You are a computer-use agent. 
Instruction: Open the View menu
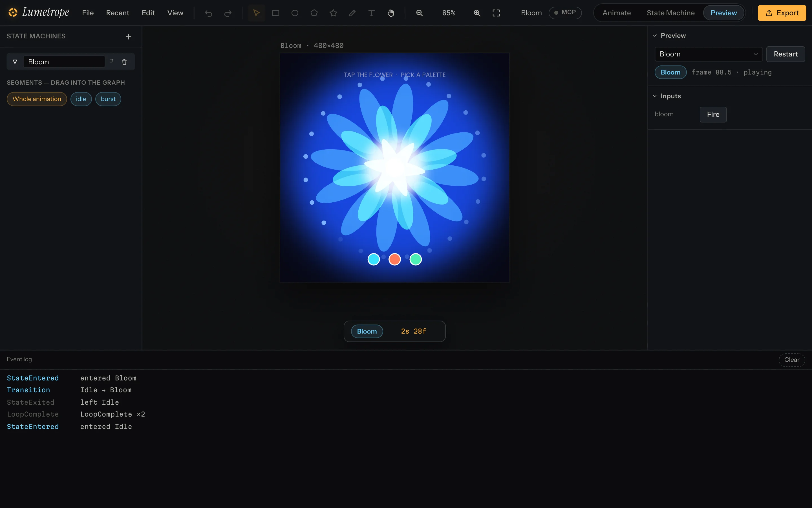pos(175,13)
